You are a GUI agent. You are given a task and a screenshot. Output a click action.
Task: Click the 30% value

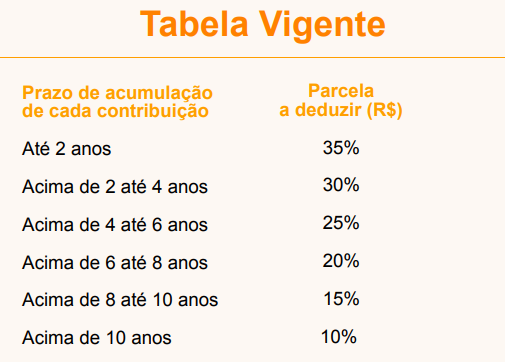341,185
